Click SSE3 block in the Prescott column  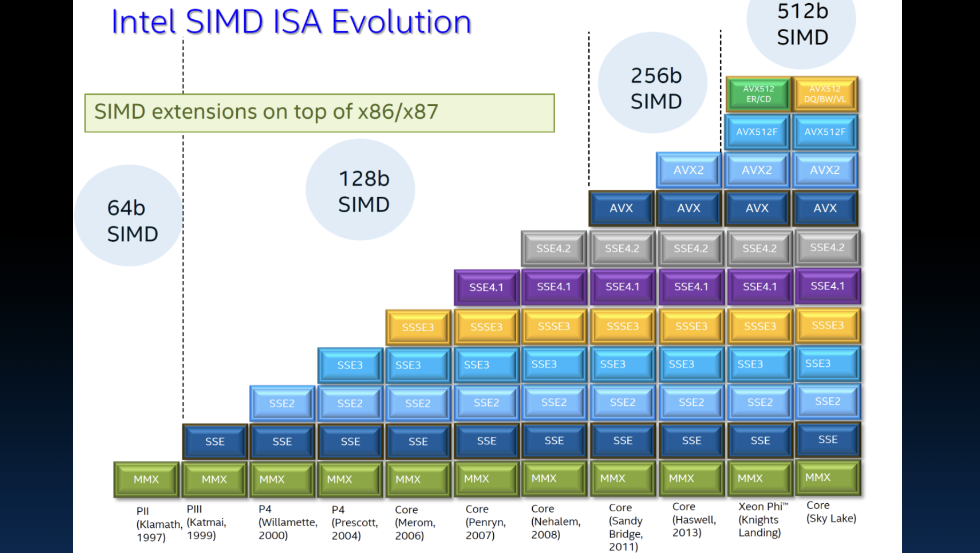tap(350, 365)
